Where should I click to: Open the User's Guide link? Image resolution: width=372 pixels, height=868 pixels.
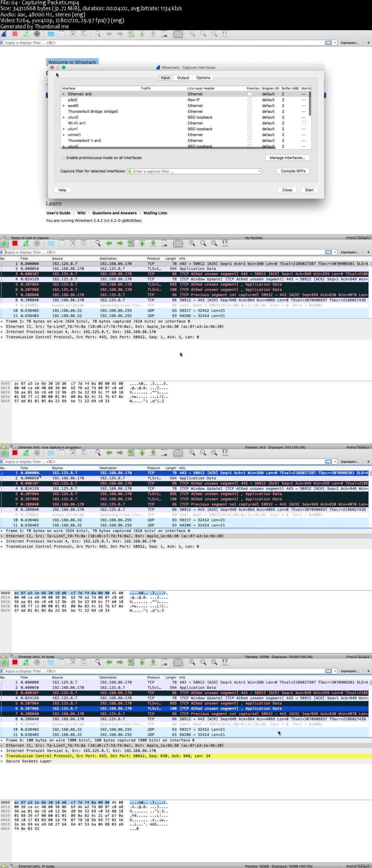58,213
